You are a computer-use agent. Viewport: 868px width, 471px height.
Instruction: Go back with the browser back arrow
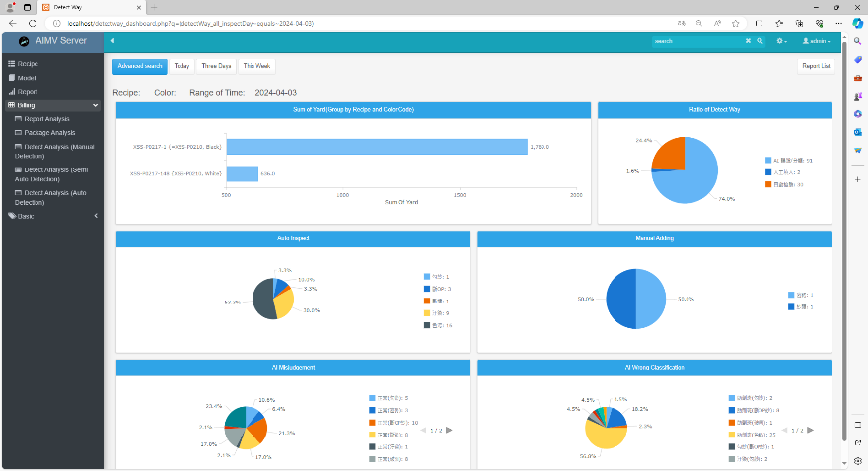coord(12,24)
